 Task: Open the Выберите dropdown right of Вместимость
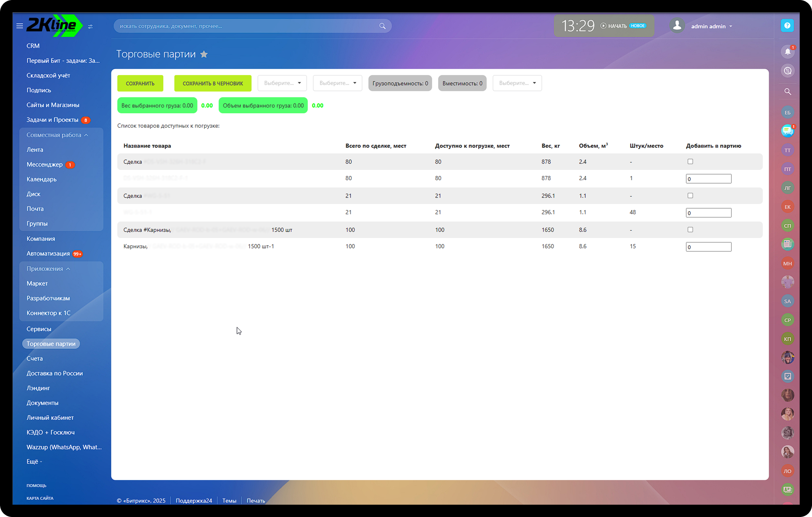point(517,83)
